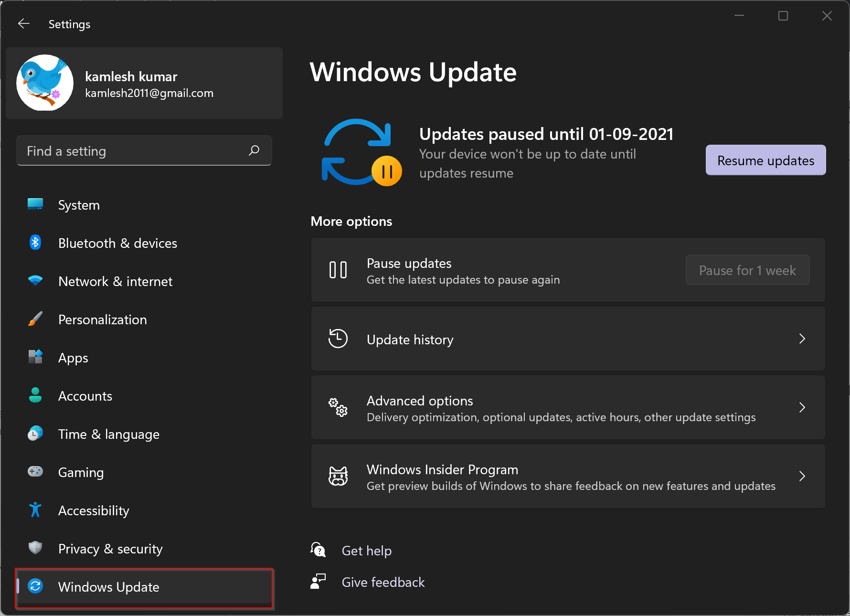This screenshot has height=616, width=850.
Task: Minimize the Settings window
Action: [x=739, y=16]
